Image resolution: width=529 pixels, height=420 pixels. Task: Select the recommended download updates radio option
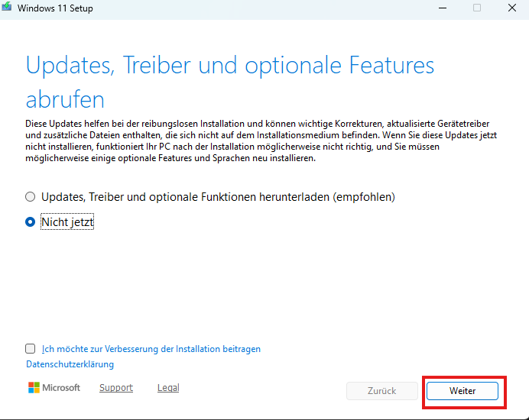pos(31,196)
